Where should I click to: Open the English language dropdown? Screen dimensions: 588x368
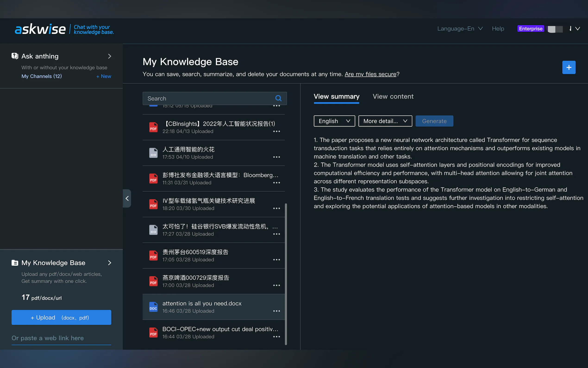334,121
